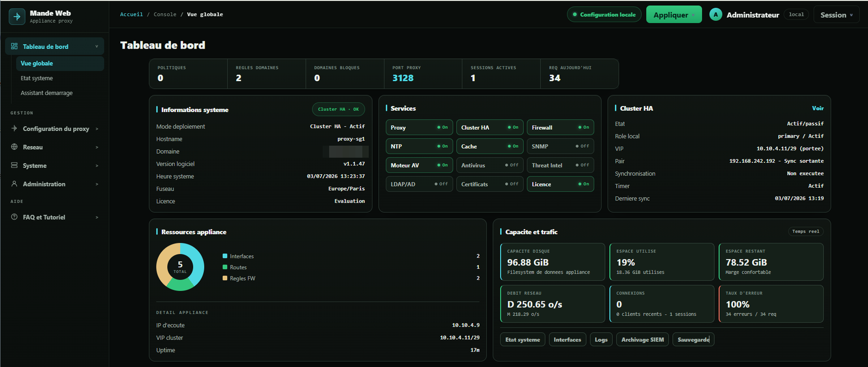Click the Appliquer button
The width and height of the screenshot is (868, 367).
pos(674,14)
